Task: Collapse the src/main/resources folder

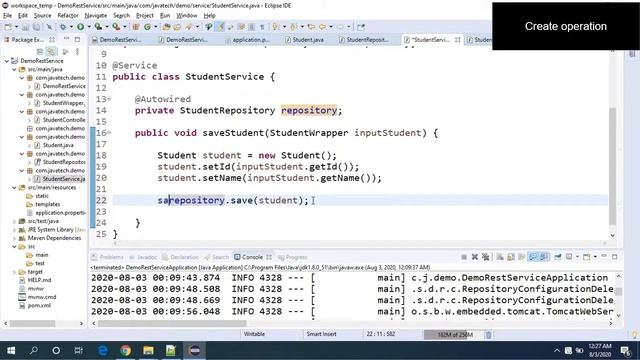Action: pyautogui.click(x=14, y=187)
